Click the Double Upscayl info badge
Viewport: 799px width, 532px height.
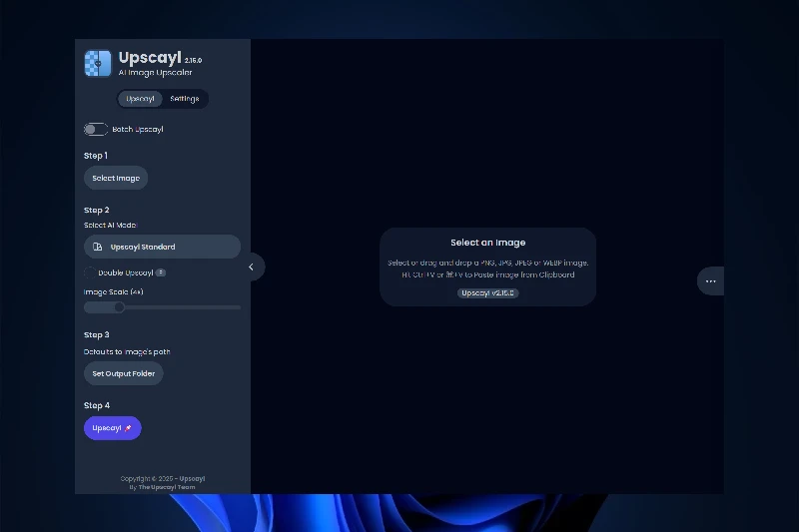click(x=161, y=272)
